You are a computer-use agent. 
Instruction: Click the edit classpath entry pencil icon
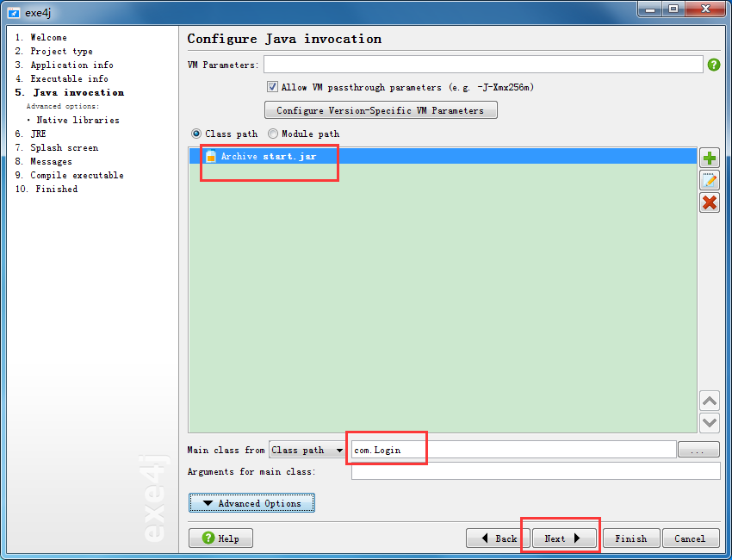709,180
